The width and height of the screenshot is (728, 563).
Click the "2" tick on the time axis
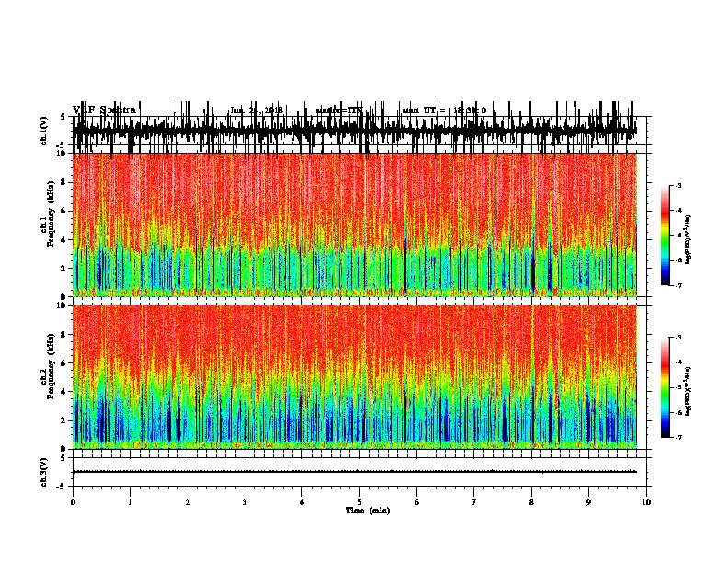tap(188, 502)
